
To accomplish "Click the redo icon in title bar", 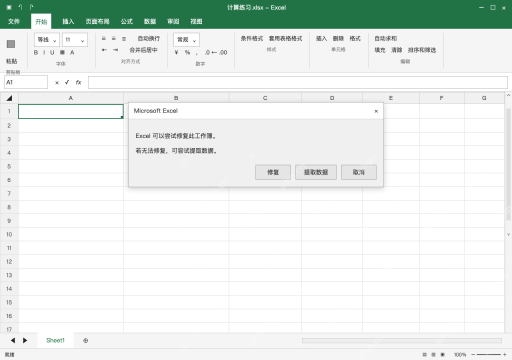I will 31,7.
